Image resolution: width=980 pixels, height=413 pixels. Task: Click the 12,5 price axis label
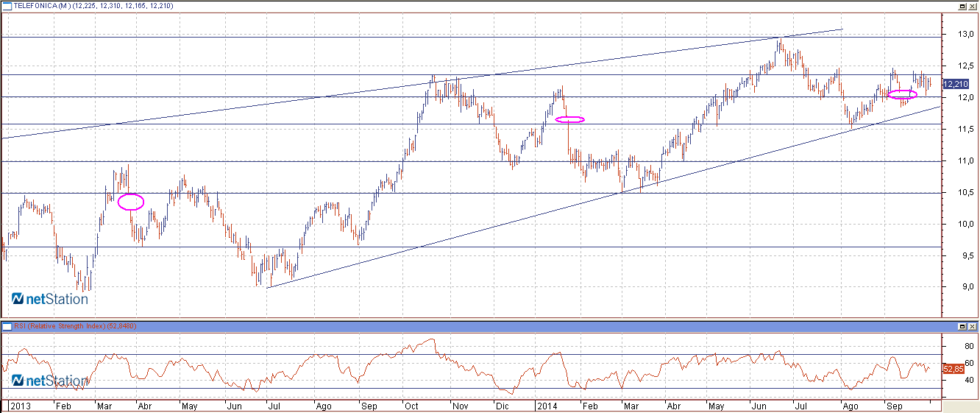coord(966,66)
